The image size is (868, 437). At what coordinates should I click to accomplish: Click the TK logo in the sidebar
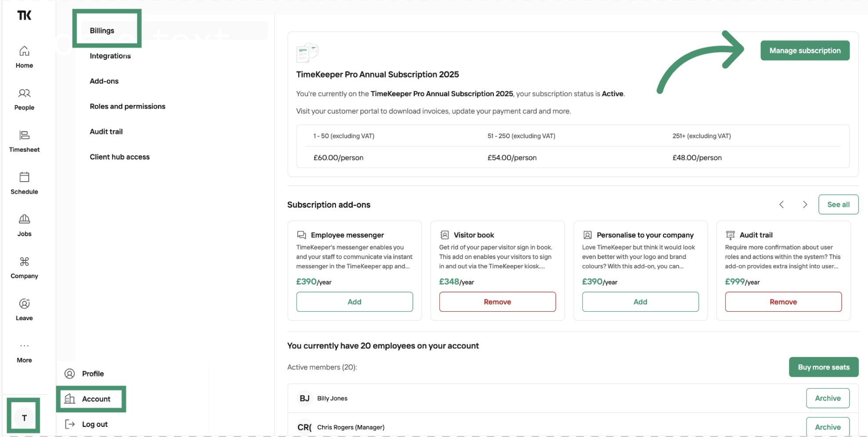pos(24,15)
